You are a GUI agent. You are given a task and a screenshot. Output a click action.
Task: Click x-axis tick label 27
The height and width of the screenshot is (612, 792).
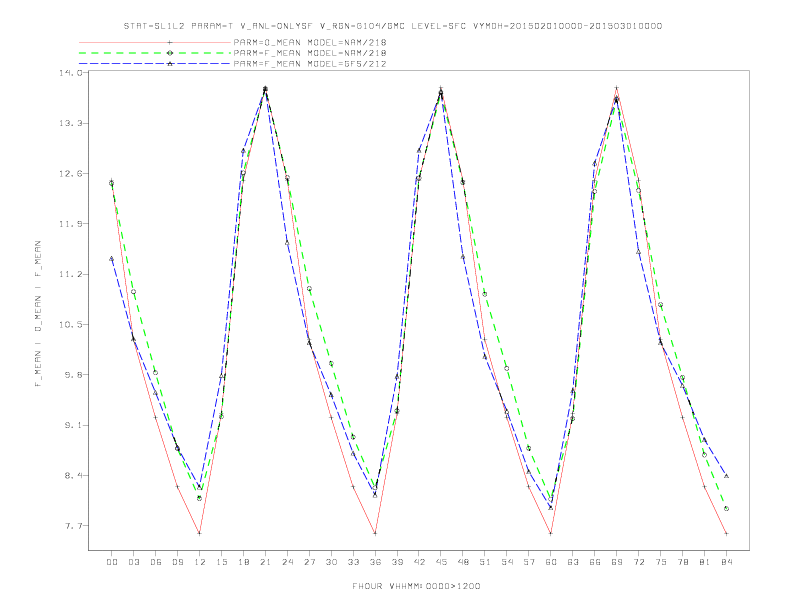(309, 562)
